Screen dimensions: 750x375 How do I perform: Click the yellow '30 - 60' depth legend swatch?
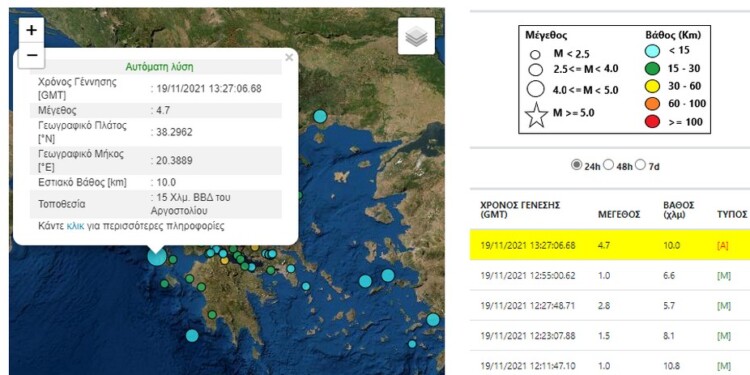[x=652, y=87]
